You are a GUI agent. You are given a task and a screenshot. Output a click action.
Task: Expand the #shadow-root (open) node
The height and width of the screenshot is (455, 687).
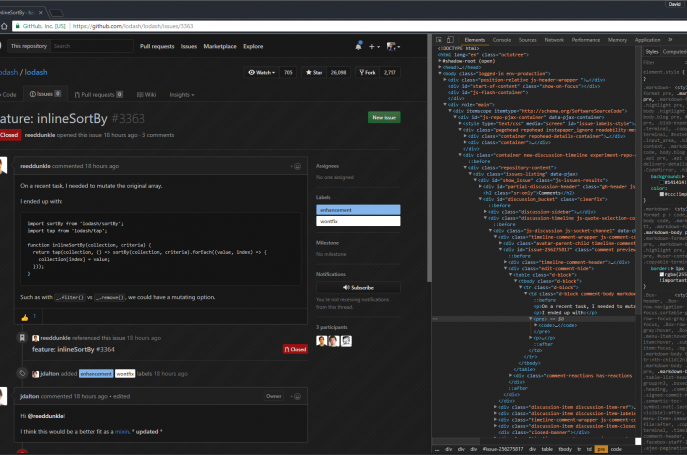point(440,61)
